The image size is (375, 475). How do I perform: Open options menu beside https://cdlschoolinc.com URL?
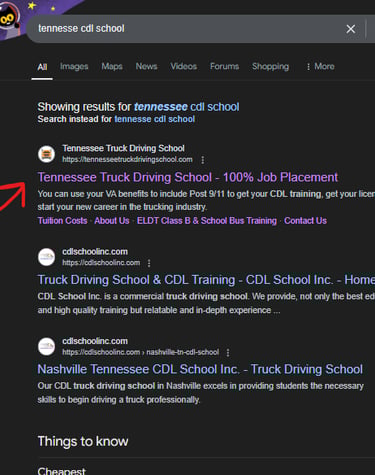149,263
